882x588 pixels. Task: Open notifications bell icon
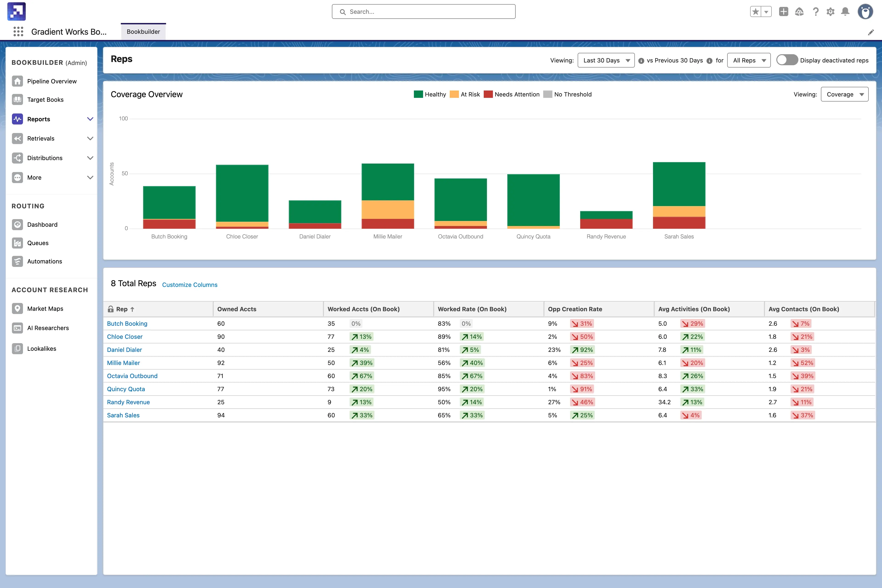pyautogui.click(x=845, y=12)
